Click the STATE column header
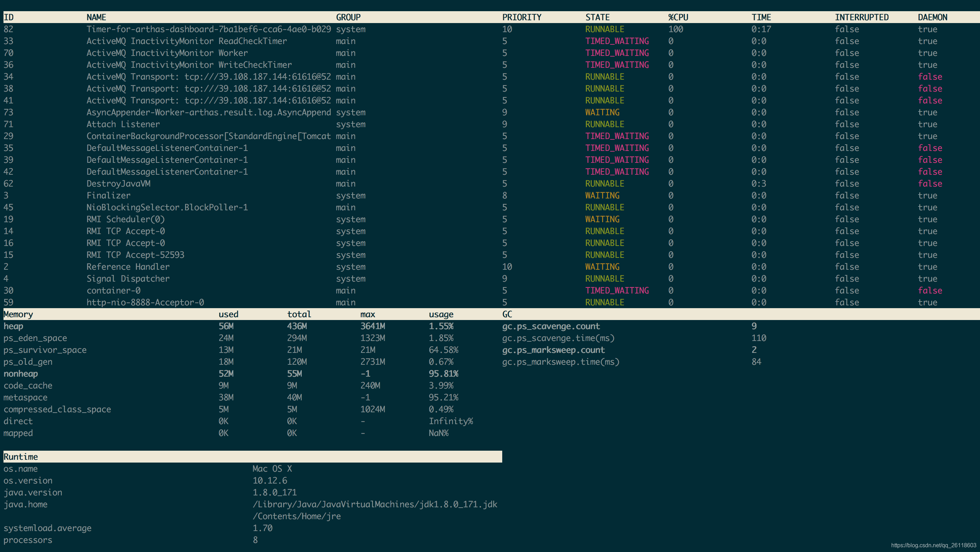The width and height of the screenshot is (980, 552). point(597,17)
